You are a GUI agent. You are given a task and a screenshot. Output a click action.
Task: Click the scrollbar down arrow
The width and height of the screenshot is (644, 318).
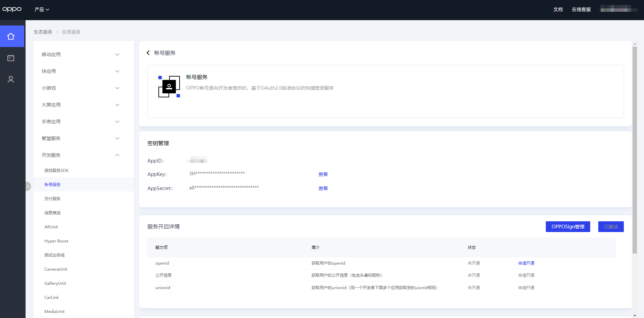coord(635,316)
